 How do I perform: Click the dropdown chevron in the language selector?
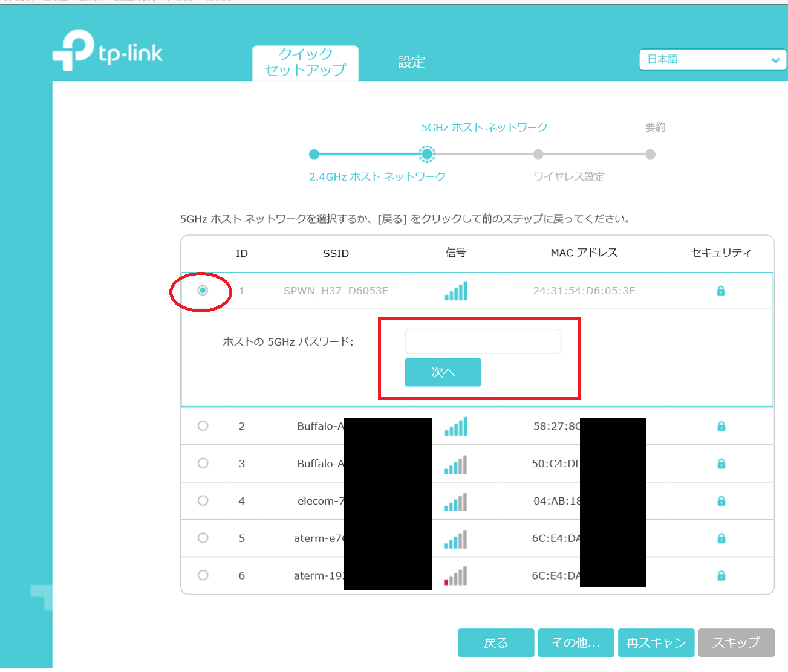point(775,60)
